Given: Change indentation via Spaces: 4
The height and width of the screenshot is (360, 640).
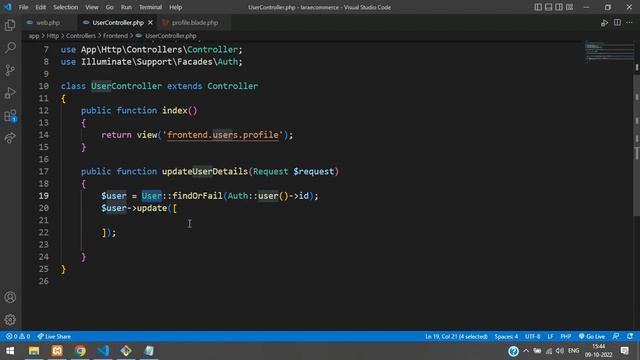Looking at the screenshot, I should (506, 336).
